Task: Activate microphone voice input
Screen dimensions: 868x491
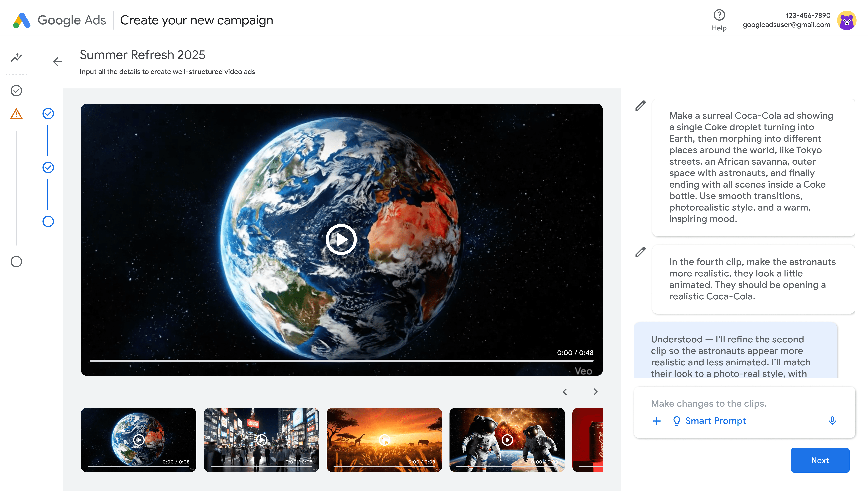Action: [832, 421]
